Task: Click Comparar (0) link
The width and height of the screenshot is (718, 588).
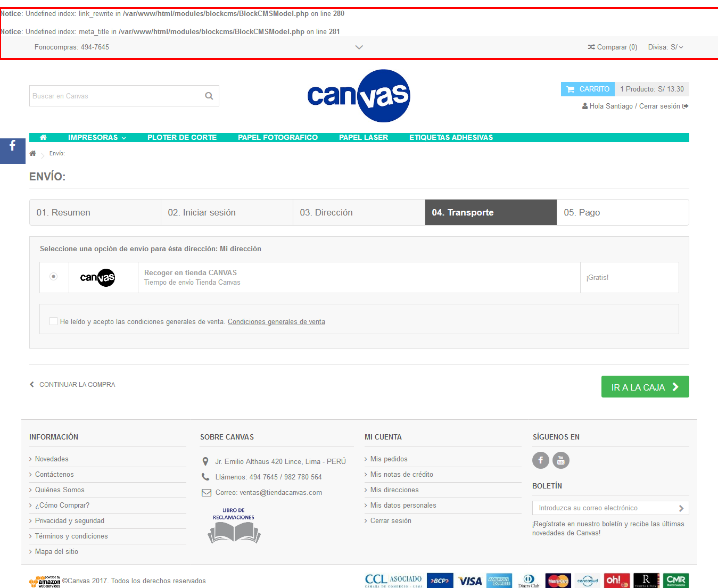Action: pyautogui.click(x=612, y=47)
